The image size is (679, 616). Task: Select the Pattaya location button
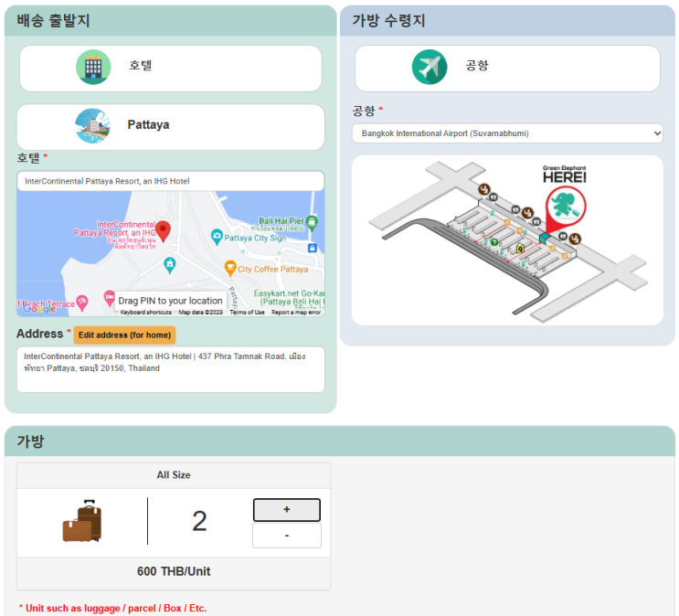coord(171,127)
